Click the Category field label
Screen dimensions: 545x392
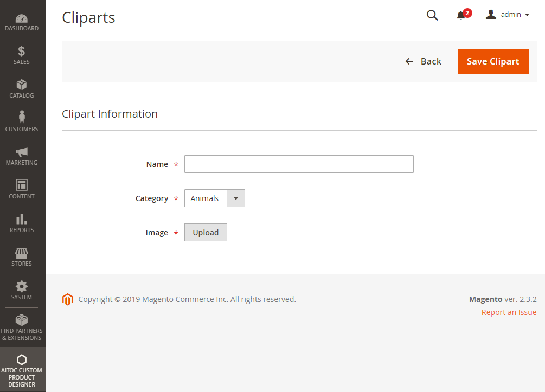pyautogui.click(x=152, y=198)
